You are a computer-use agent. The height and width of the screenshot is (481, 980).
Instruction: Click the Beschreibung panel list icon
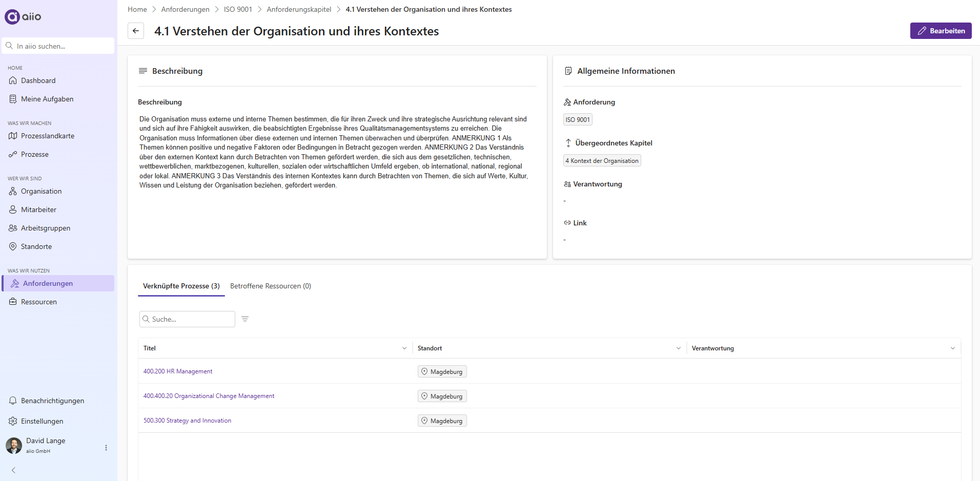tap(143, 71)
